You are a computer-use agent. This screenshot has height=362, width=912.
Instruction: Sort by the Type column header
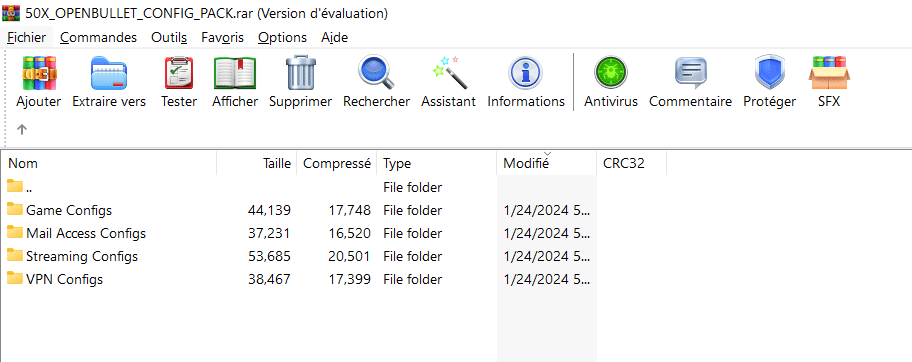tap(437, 164)
